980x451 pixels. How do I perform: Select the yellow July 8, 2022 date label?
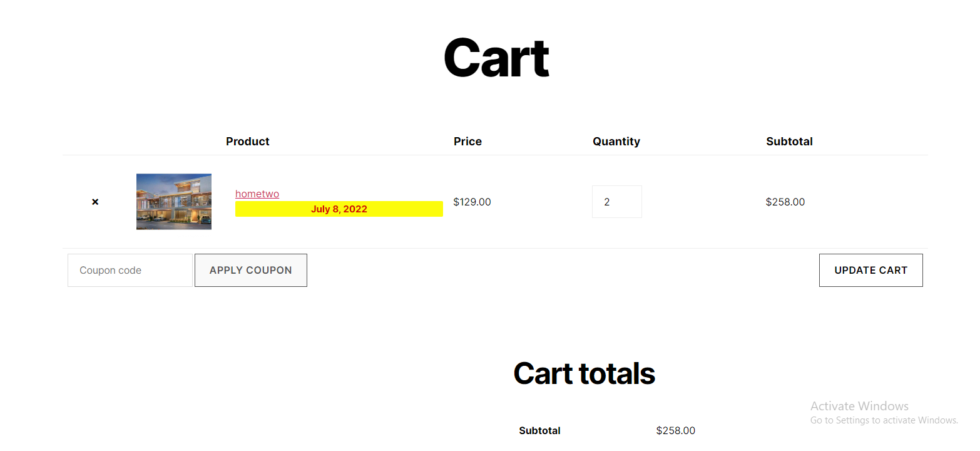click(339, 209)
